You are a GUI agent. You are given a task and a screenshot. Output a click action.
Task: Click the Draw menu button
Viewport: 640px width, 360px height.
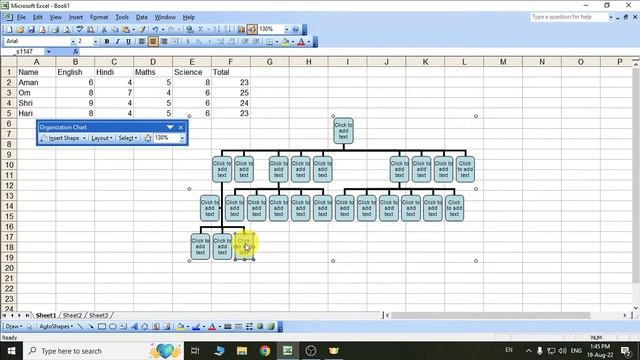(x=14, y=327)
